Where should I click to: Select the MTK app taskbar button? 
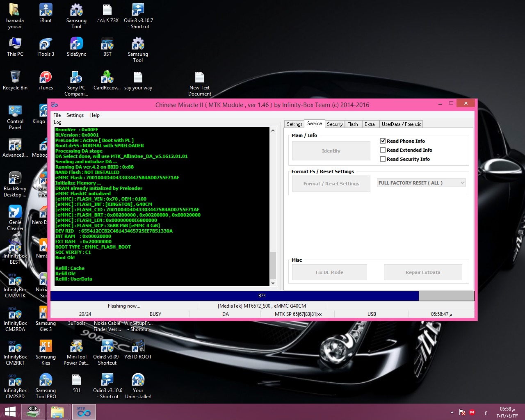pos(84,412)
